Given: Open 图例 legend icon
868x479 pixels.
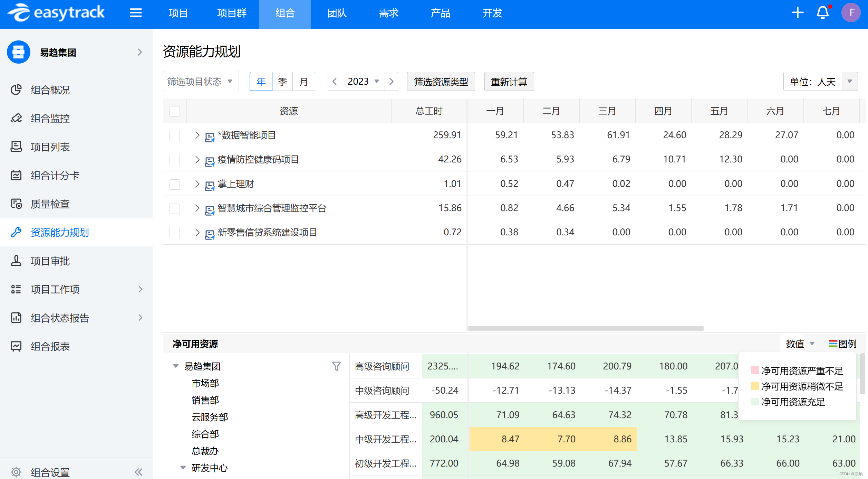Looking at the screenshot, I should tap(833, 344).
